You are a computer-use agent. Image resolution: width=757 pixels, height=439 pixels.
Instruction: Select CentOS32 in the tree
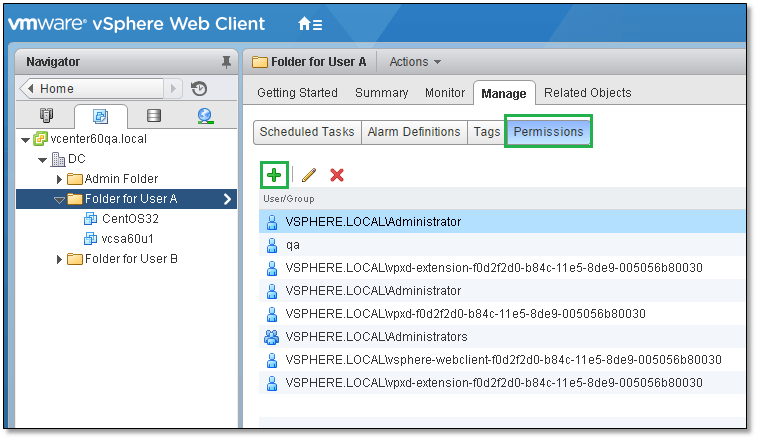(130, 219)
